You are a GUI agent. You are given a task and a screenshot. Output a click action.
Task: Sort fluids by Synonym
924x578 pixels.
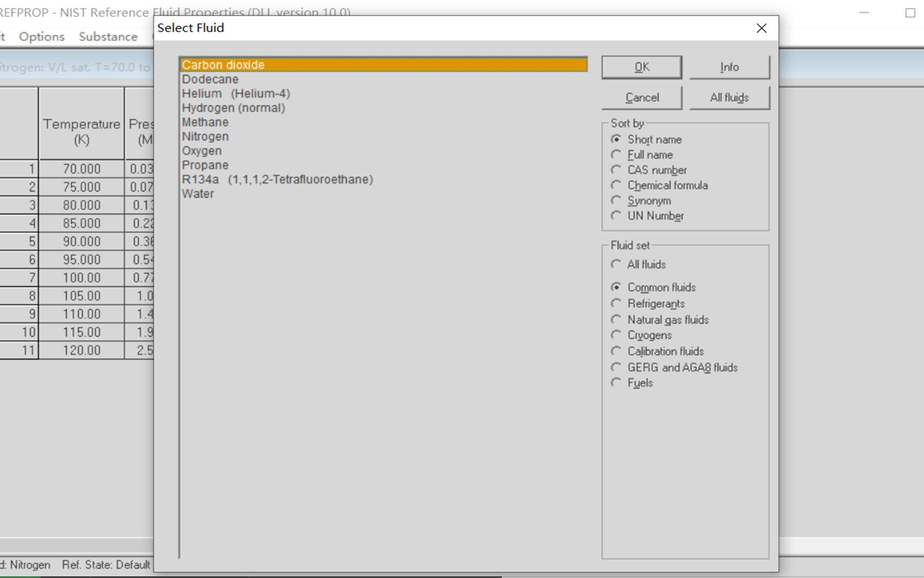[x=641, y=201]
